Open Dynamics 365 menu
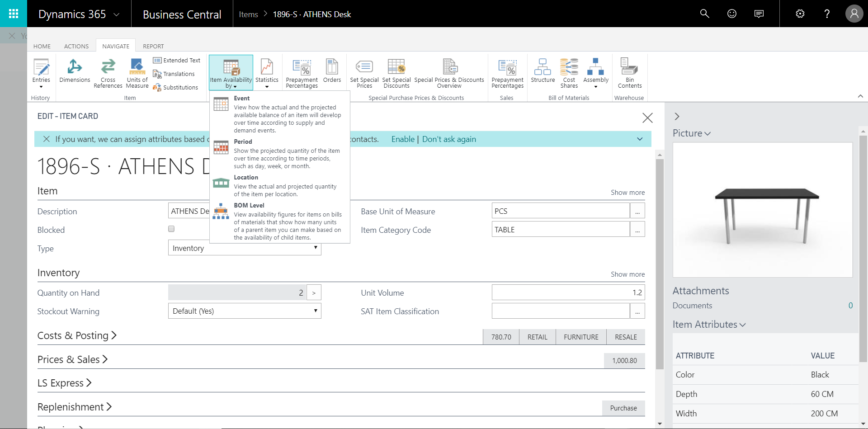The height and width of the screenshot is (429, 868). (x=79, y=14)
